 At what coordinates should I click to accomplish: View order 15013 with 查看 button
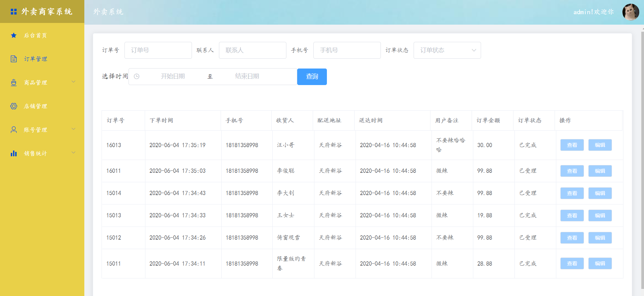coord(572,216)
